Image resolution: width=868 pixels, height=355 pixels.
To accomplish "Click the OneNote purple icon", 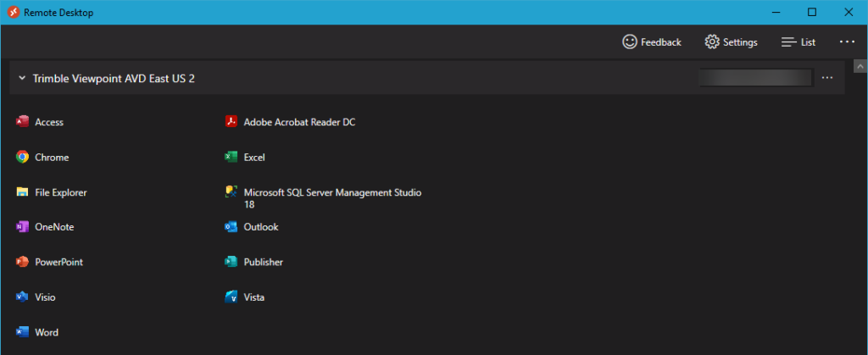I will click(22, 227).
